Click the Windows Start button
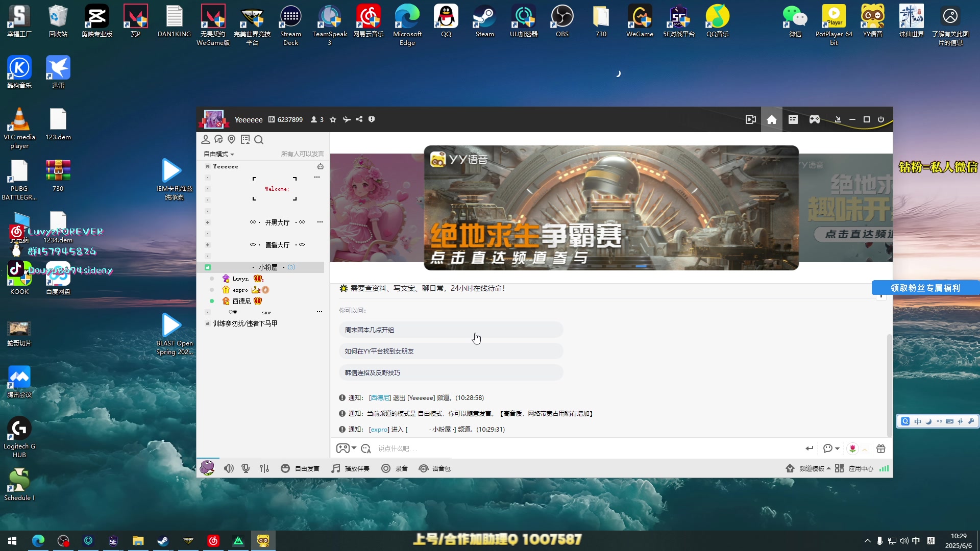 coord(12,541)
